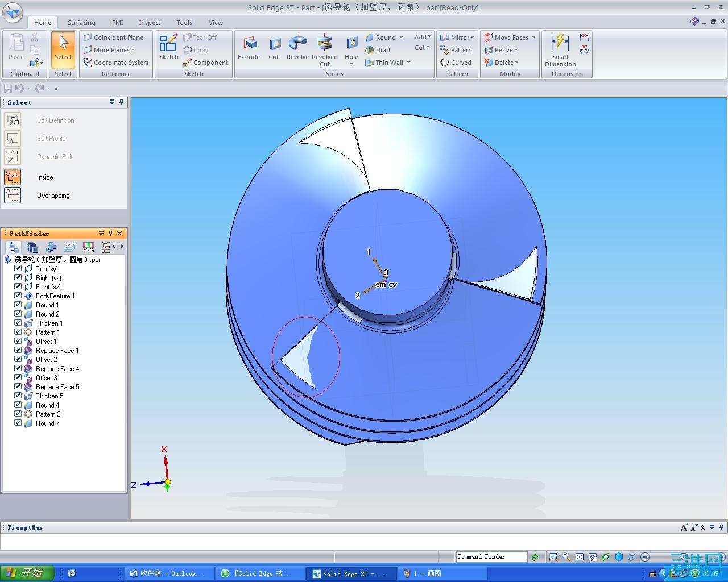This screenshot has height=582, width=728.
Task: Click the Undo icon in quick access
Action: [19, 88]
